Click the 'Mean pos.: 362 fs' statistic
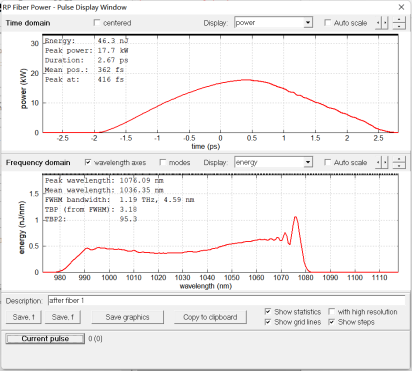Screen dimensions: 412x372 click(x=84, y=70)
